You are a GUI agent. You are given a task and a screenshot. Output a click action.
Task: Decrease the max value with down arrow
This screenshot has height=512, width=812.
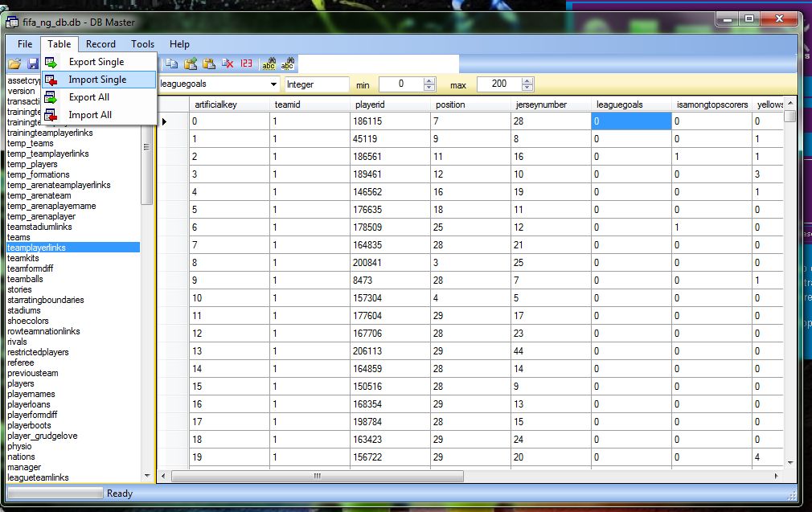pos(527,88)
